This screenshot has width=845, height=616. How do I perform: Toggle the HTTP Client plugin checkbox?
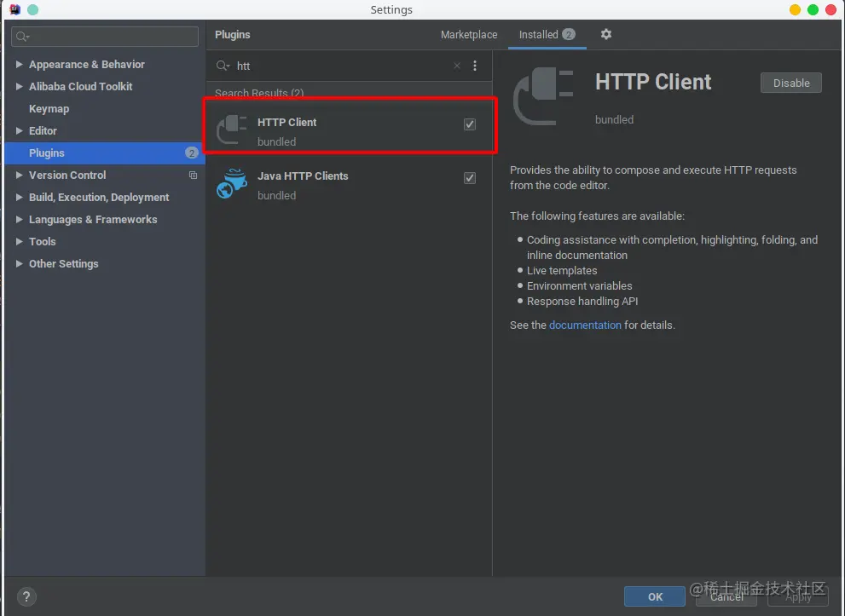point(470,124)
